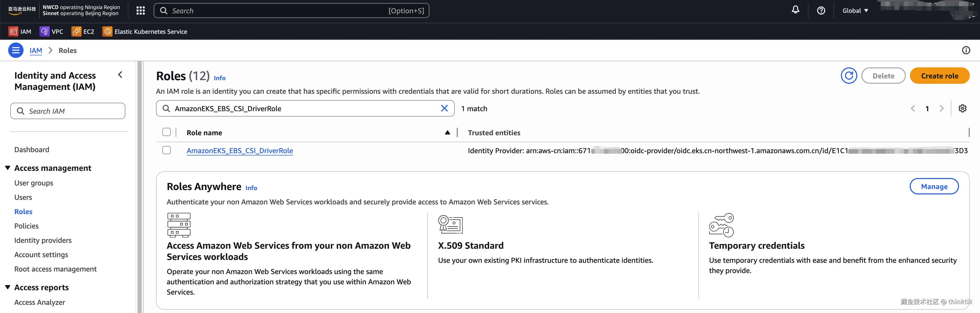This screenshot has height=313, width=980.
Task: Click the IAM service shortcut icon
Action: [13, 32]
